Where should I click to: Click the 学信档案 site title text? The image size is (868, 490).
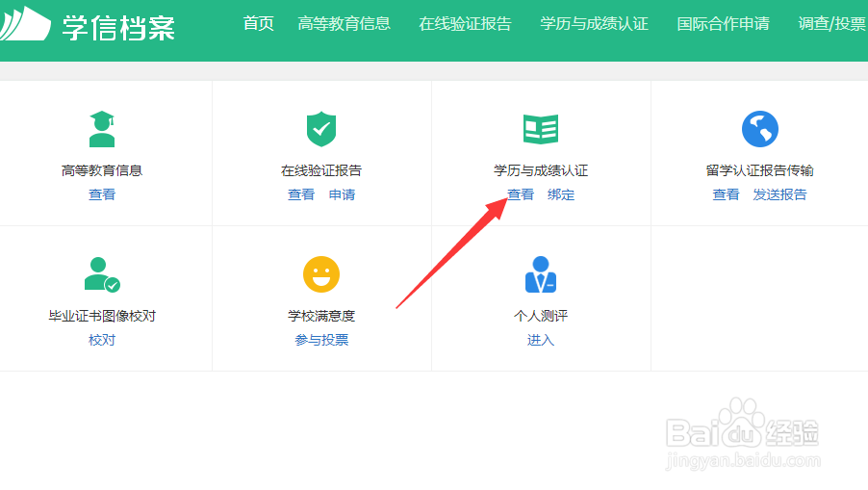(118, 28)
